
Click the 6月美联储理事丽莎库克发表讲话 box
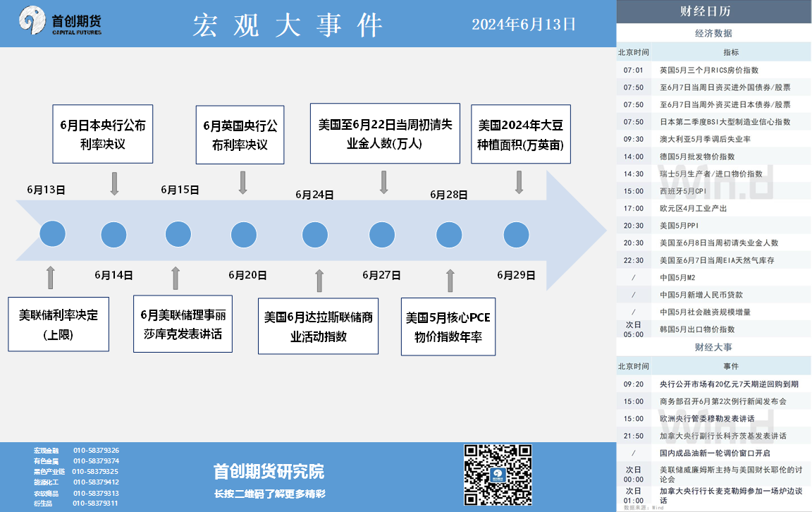pos(183,324)
